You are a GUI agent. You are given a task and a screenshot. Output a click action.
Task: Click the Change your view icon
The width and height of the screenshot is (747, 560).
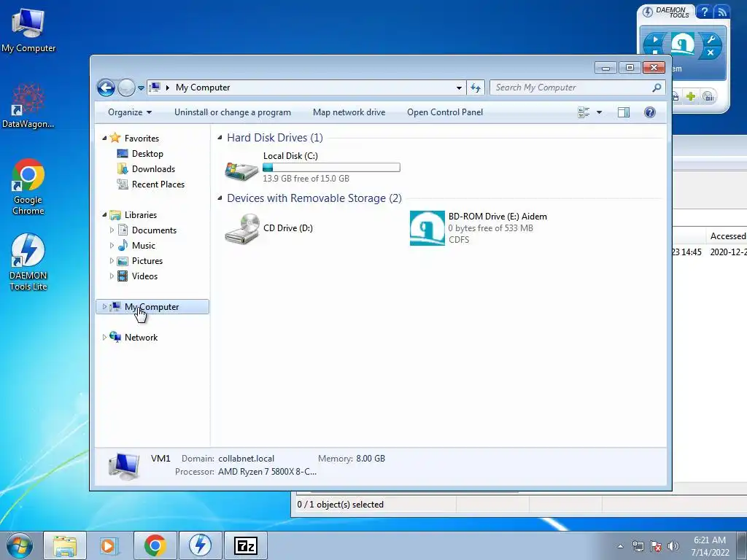coord(584,112)
